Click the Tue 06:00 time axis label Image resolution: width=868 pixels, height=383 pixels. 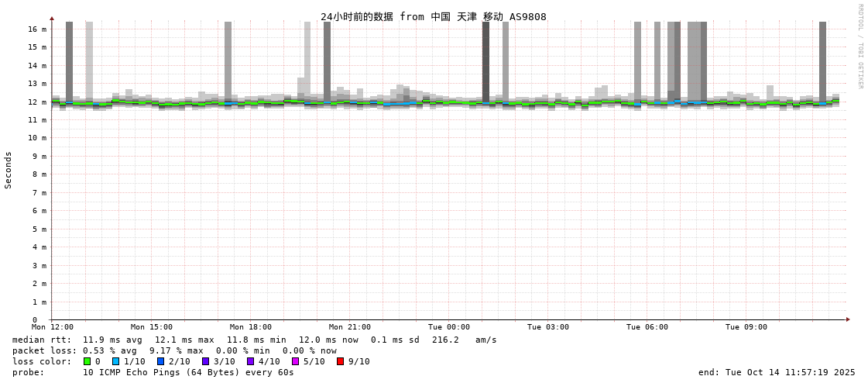point(647,327)
